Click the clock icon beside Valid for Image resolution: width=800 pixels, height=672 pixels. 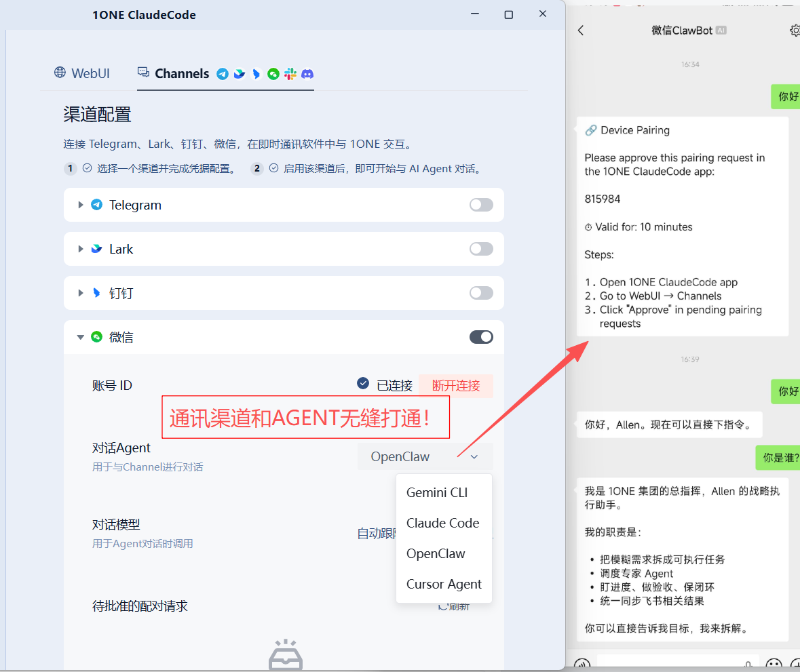pos(588,227)
